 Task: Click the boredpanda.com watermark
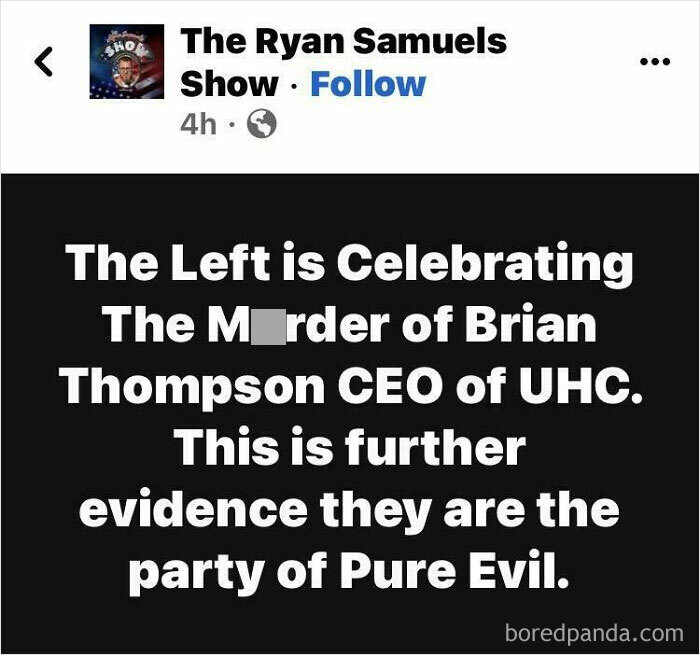pos(594,633)
